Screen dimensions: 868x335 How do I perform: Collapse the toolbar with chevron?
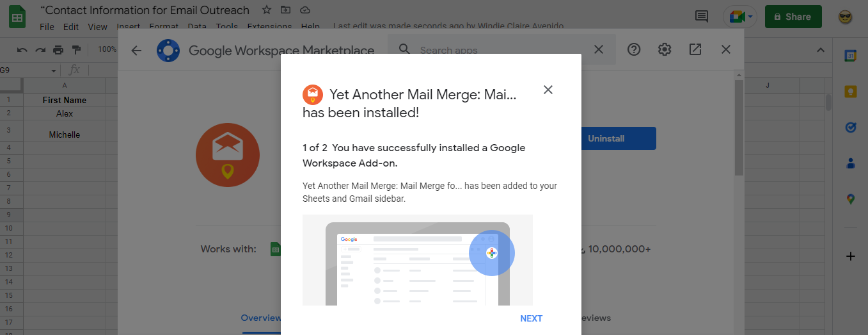(821, 50)
